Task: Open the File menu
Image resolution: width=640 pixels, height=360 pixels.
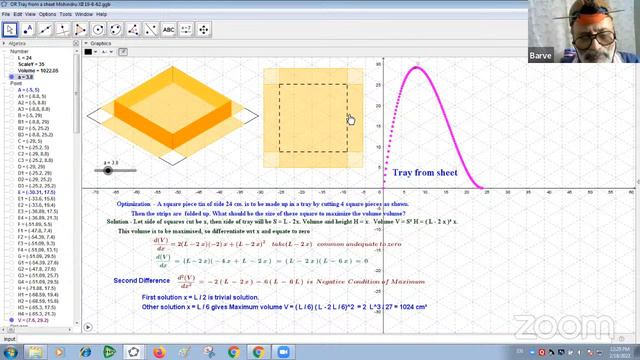Action: tap(6, 14)
